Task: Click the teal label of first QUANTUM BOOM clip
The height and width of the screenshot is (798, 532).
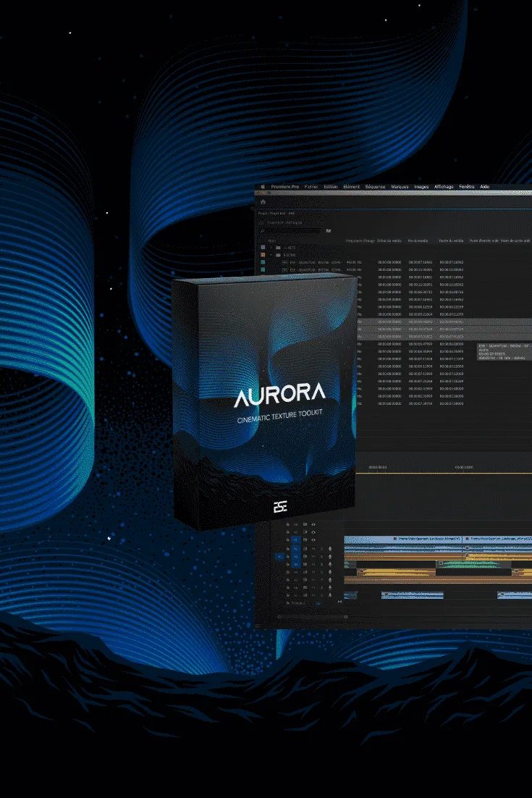Action: coord(263,263)
